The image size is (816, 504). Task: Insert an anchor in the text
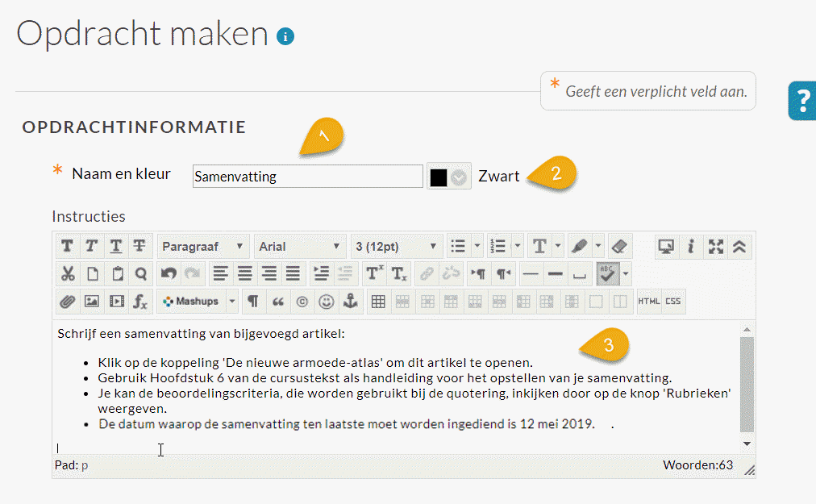(350, 302)
